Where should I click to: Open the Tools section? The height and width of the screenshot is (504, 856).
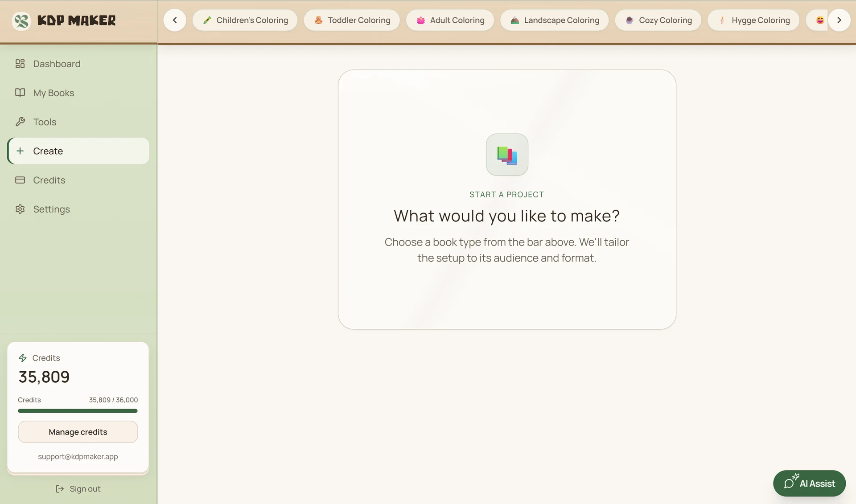[x=78, y=122]
